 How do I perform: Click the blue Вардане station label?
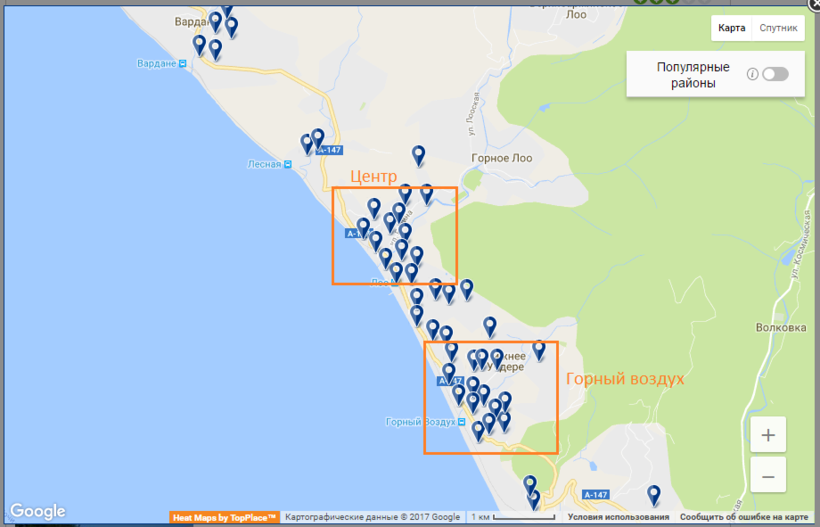156,64
